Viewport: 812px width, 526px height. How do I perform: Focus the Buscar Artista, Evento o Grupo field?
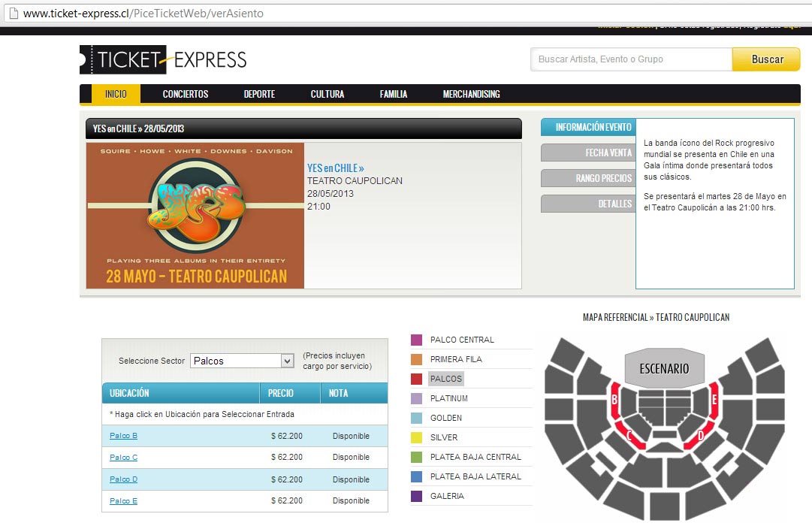click(x=631, y=59)
